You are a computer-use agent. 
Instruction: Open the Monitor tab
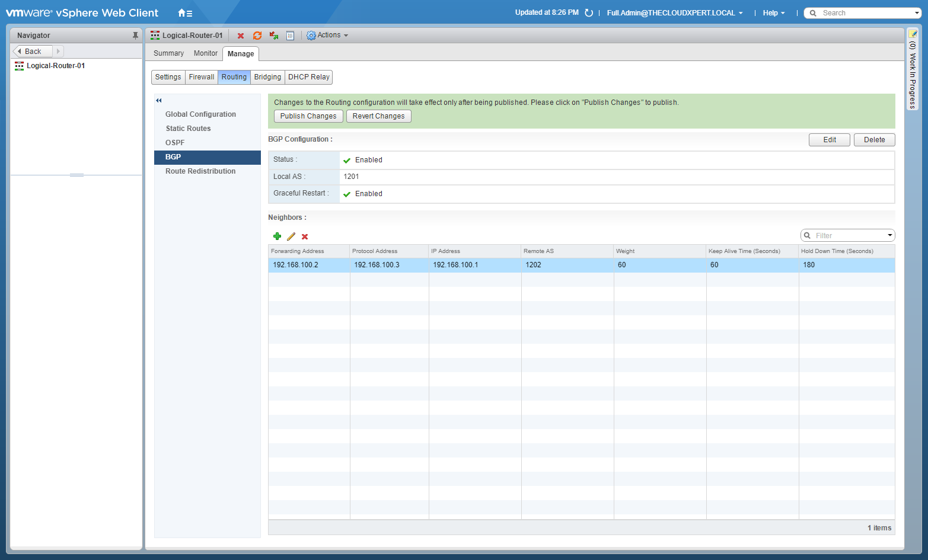click(x=205, y=53)
